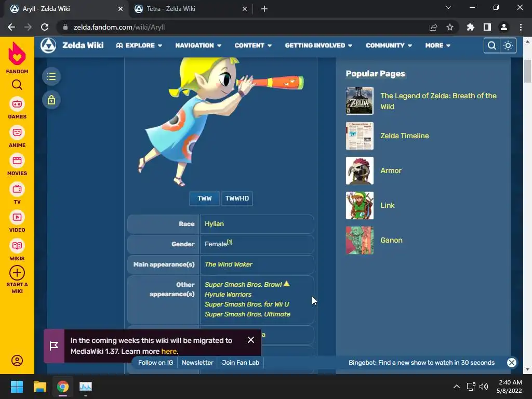532x399 pixels.
Task: Switch to the Tetra - Zelda Wiki tab
Action: (190, 9)
